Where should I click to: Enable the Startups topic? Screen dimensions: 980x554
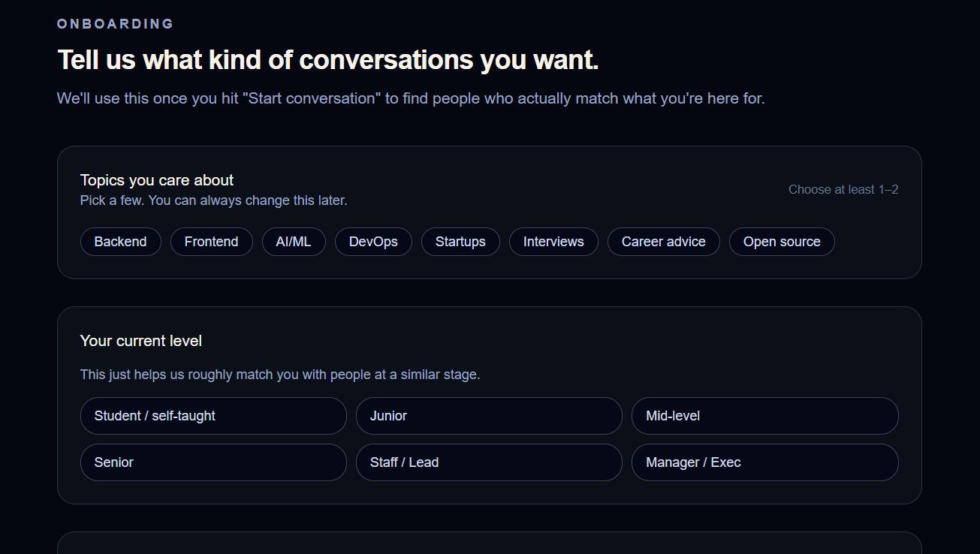tap(460, 242)
